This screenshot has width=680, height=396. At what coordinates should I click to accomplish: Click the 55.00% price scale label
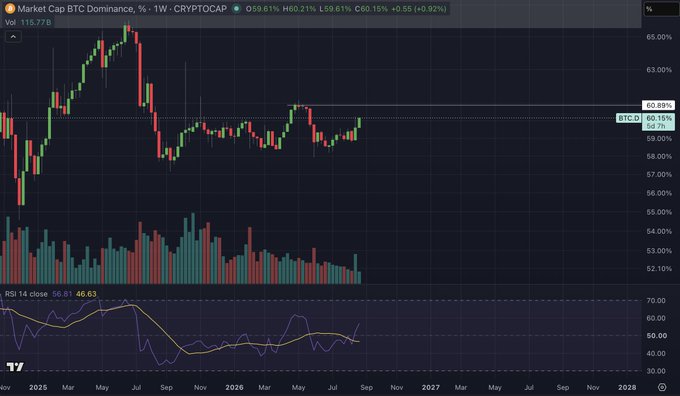659,212
